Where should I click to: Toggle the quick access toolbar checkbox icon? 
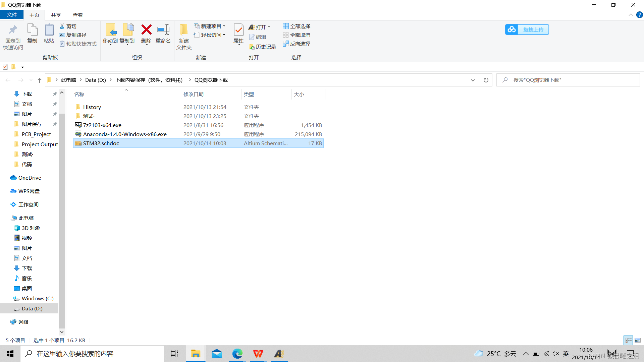point(5,67)
